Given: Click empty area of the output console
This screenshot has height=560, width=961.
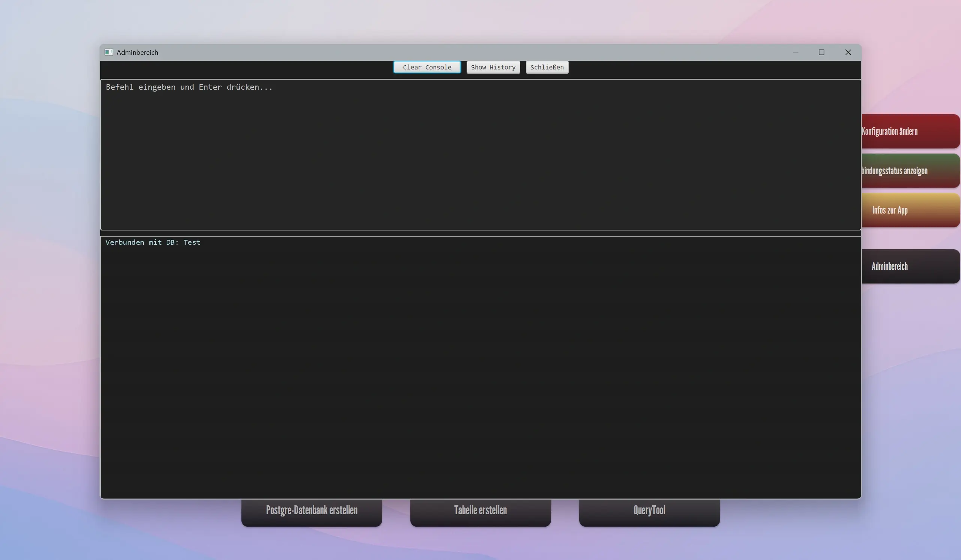Looking at the screenshot, I should click(x=480, y=366).
